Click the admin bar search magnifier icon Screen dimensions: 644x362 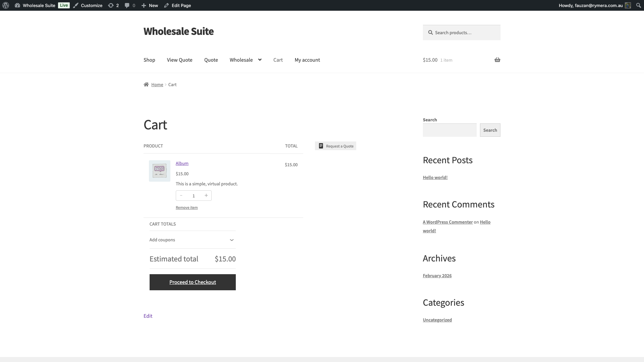[x=638, y=5]
